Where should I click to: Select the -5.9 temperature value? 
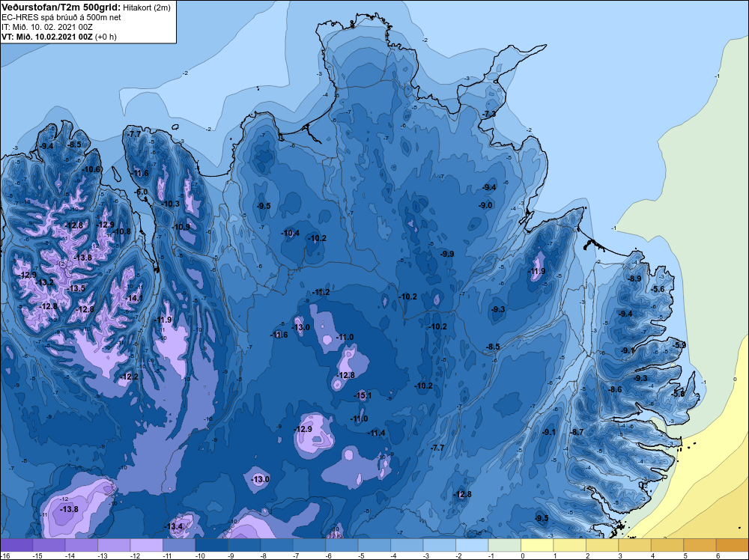pyautogui.click(x=679, y=344)
